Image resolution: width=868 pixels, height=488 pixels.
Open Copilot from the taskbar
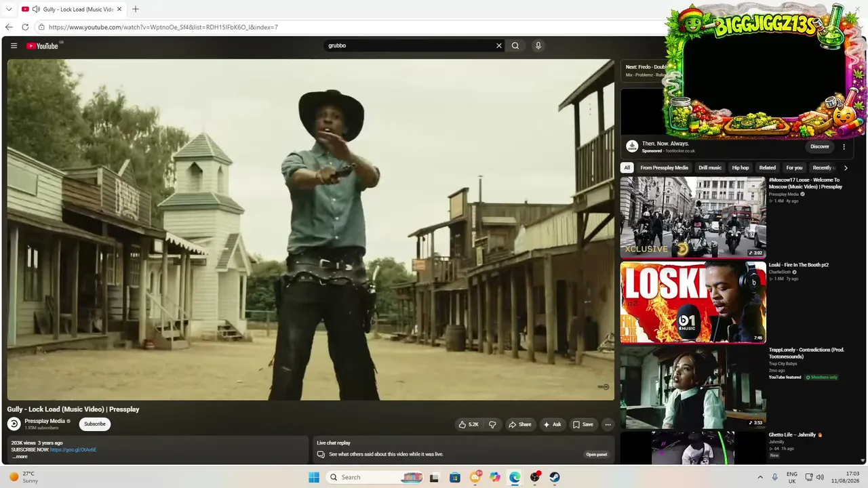495,477
